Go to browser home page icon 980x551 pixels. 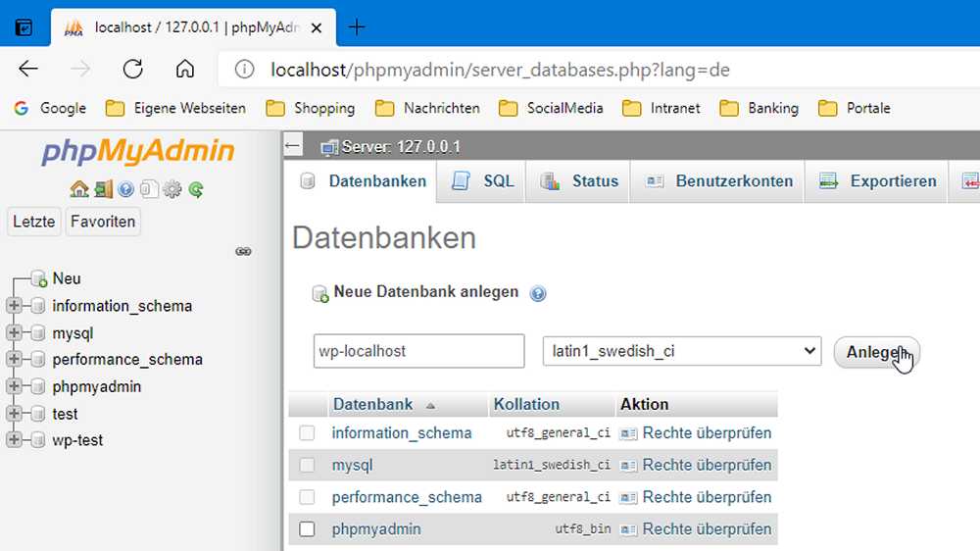click(x=185, y=69)
